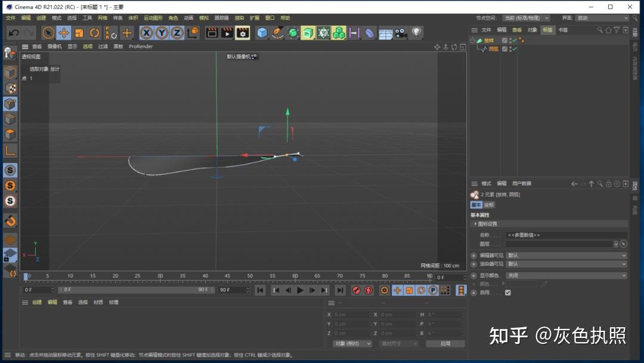
Task: Activate the Scale tool
Action: pos(79,33)
